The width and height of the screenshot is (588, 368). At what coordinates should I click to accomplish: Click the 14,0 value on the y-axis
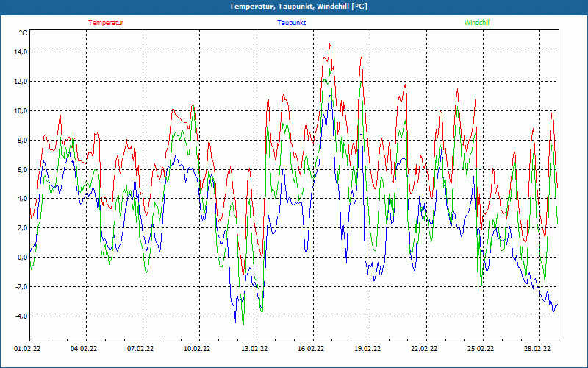(x=20, y=52)
